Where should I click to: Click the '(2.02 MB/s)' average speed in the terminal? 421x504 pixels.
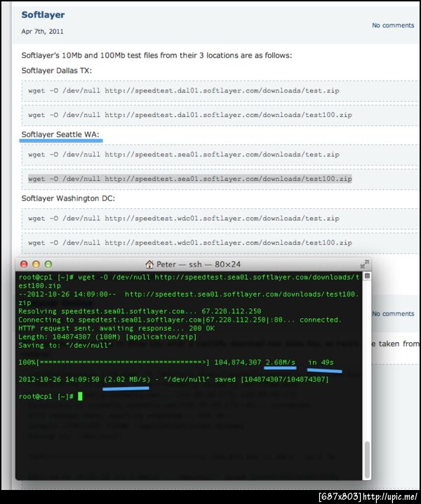[x=127, y=379]
